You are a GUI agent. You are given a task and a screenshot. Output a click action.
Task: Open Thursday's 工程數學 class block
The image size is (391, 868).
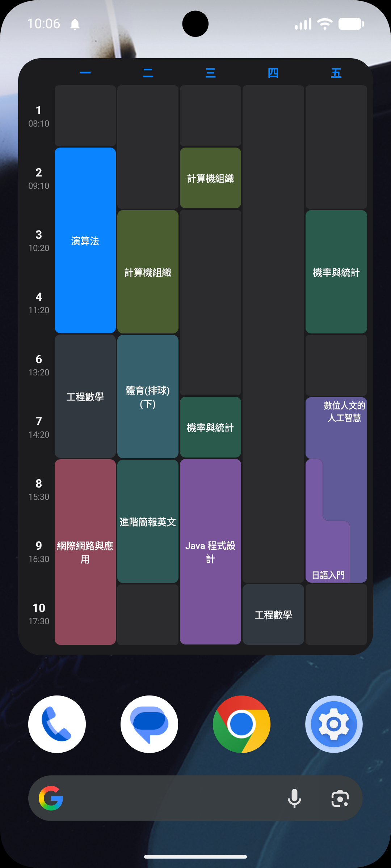tap(273, 614)
